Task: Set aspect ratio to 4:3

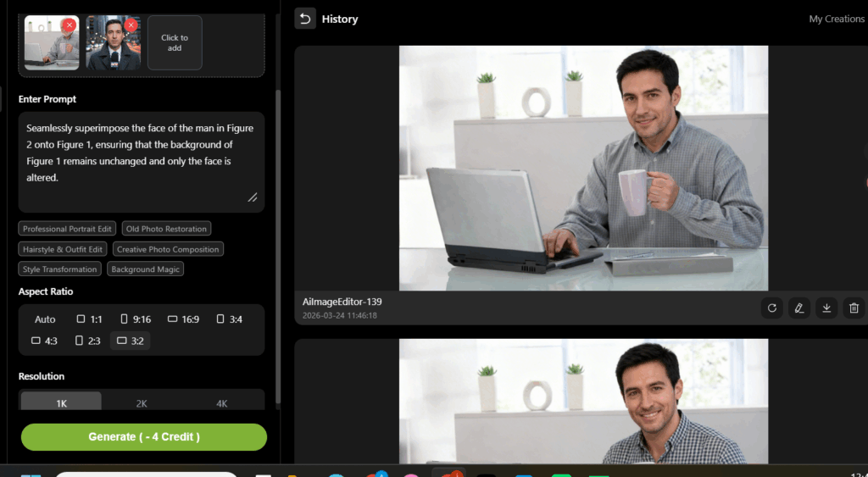Action: click(44, 341)
